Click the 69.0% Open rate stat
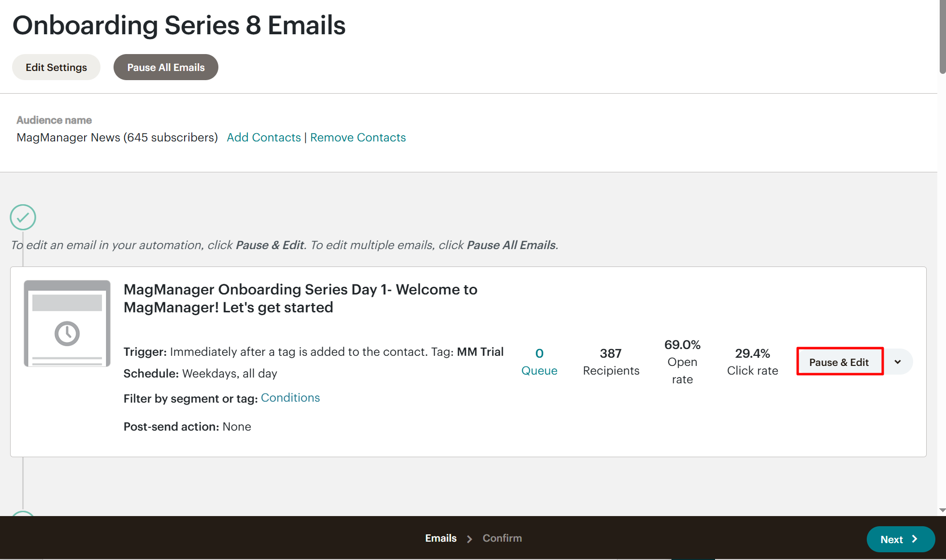 pos(682,362)
